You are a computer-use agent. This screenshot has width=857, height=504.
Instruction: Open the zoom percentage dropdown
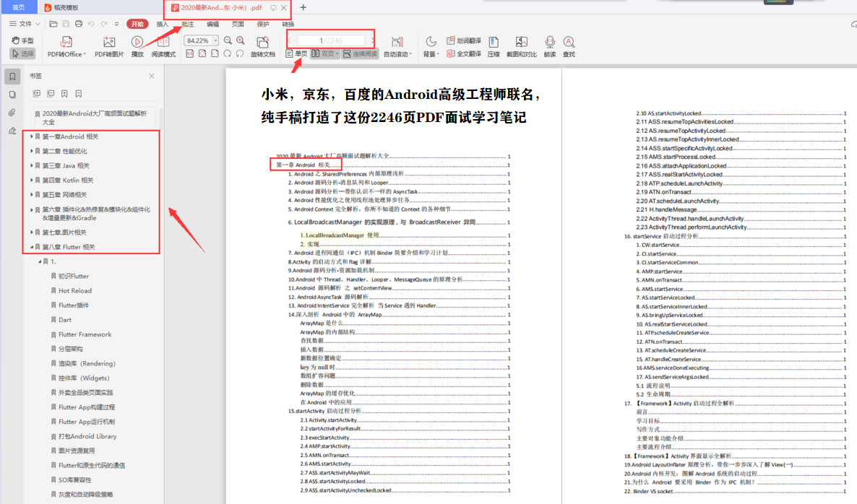216,41
